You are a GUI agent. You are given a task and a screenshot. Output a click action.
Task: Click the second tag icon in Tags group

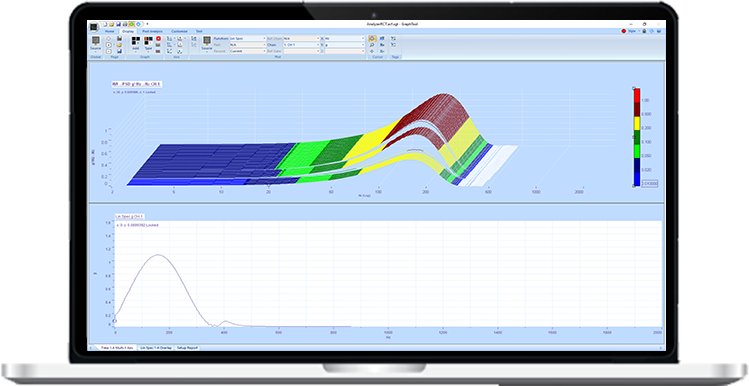point(394,45)
